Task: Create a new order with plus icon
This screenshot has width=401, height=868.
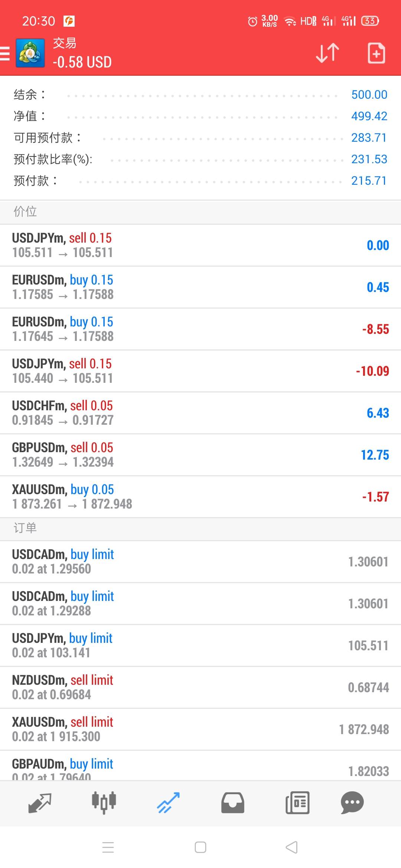Action: tap(376, 53)
